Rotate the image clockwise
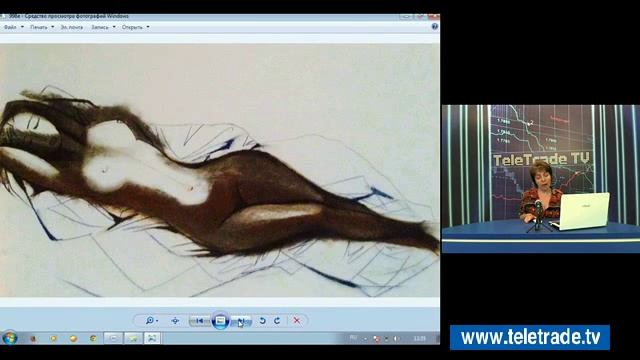640x360 pixels. tap(277, 320)
